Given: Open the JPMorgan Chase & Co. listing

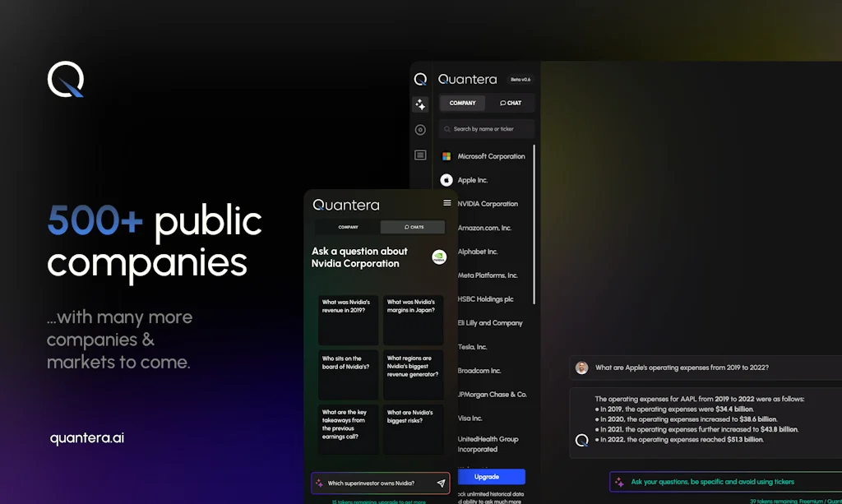Looking at the screenshot, I should (491, 394).
